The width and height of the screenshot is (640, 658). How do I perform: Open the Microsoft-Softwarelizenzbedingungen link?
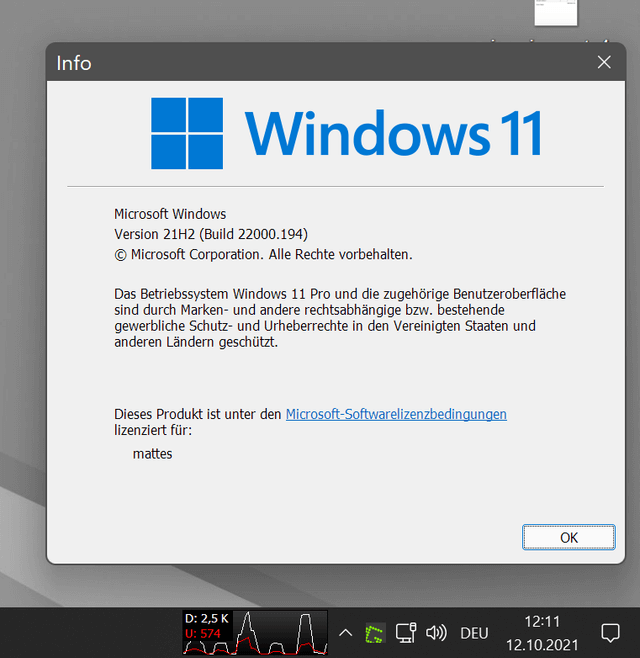pos(396,414)
